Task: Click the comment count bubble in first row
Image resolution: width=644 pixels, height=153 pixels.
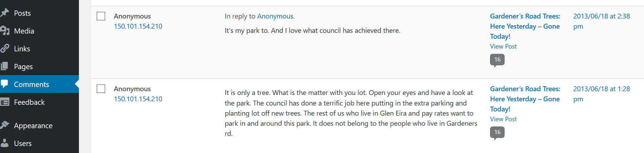Action: coord(497,60)
